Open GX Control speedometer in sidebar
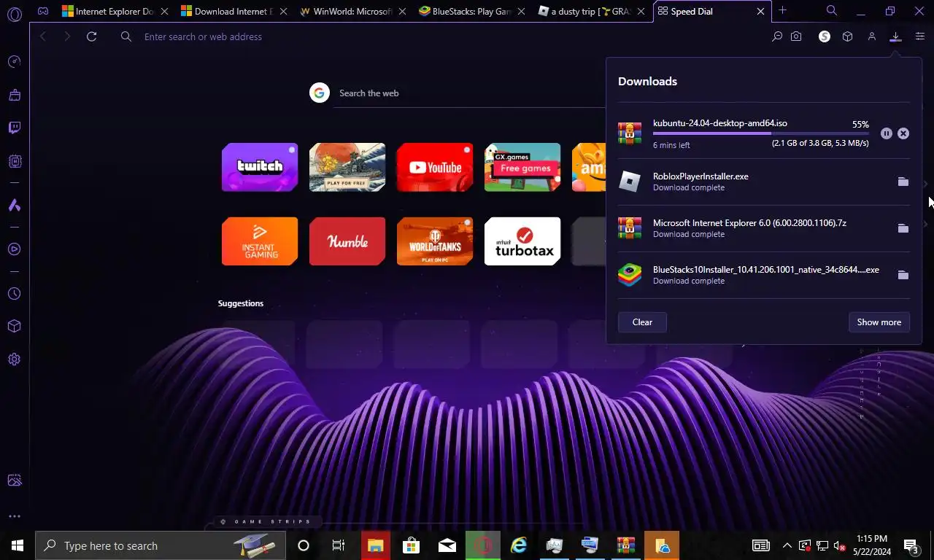The height and width of the screenshot is (560, 934). tap(14, 62)
